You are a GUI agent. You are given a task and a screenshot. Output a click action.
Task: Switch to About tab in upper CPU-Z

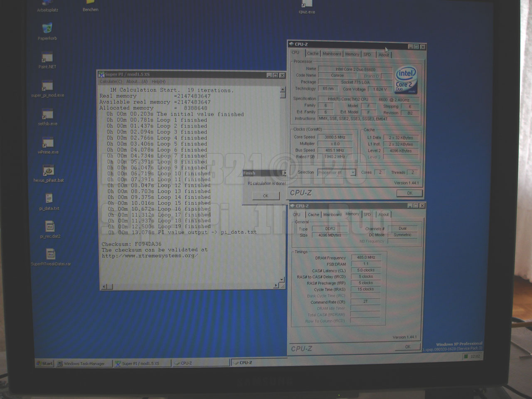(x=384, y=55)
